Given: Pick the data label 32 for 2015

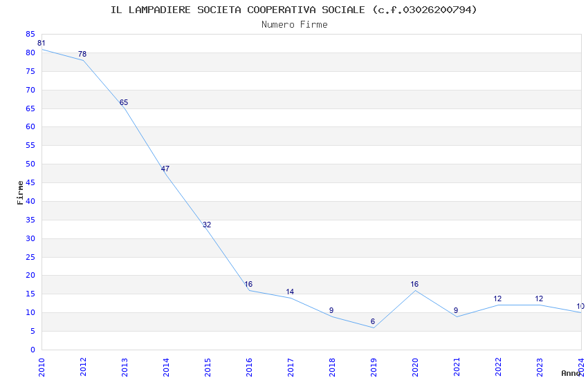Looking at the screenshot, I should (207, 225).
